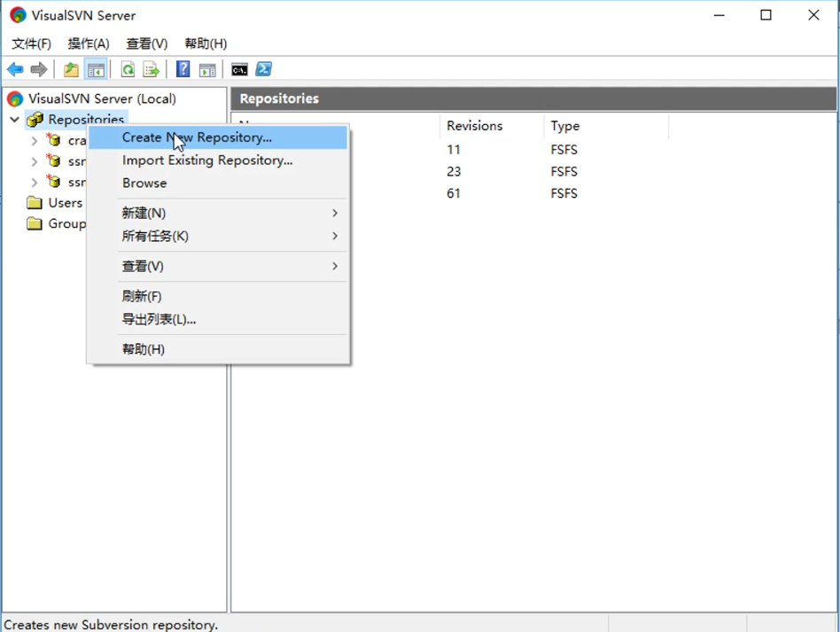Screen dimensions: 840x632
Task: Select 导出列表(L)... in the context menu
Action: click(x=219, y=319)
